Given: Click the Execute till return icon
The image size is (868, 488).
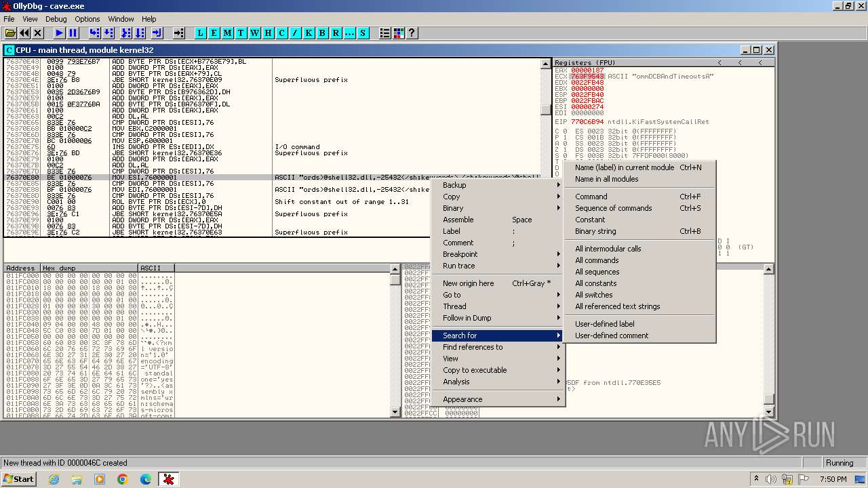Looking at the screenshot, I should [x=157, y=33].
